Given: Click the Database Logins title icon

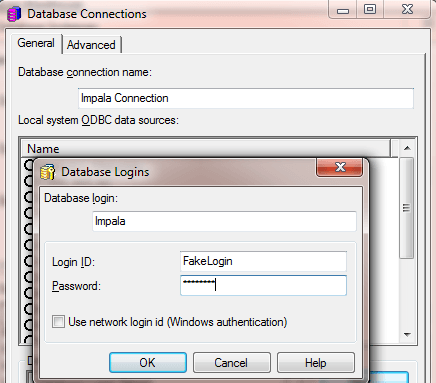Looking at the screenshot, I should tap(48, 172).
